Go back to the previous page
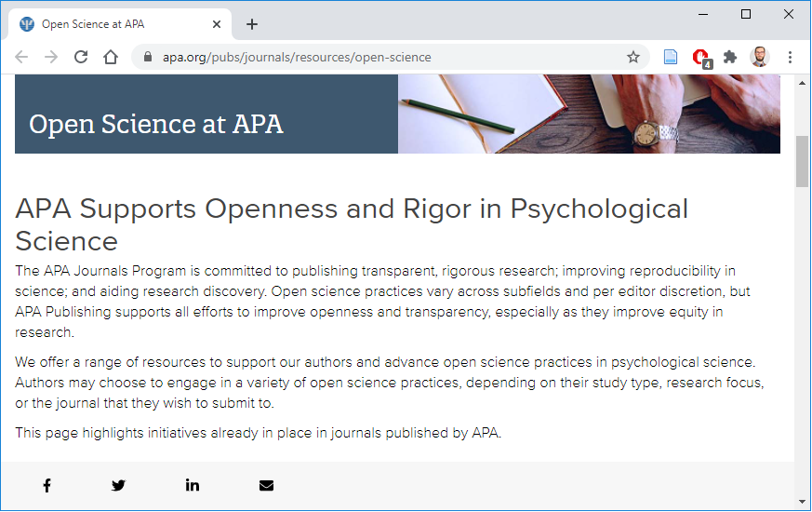Viewport: 812px width, 512px height. pyautogui.click(x=21, y=57)
